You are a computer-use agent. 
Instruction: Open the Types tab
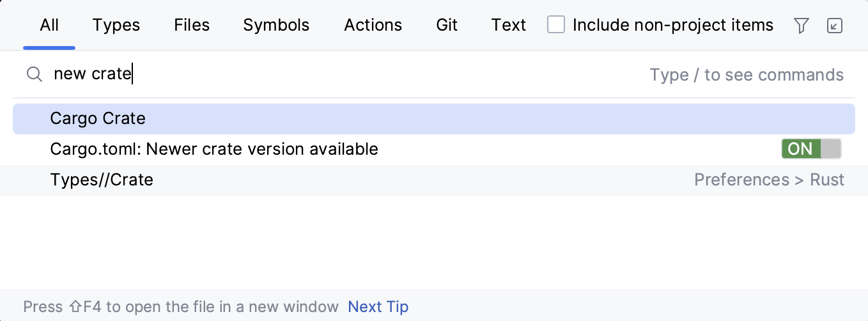[x=116, y=26]
